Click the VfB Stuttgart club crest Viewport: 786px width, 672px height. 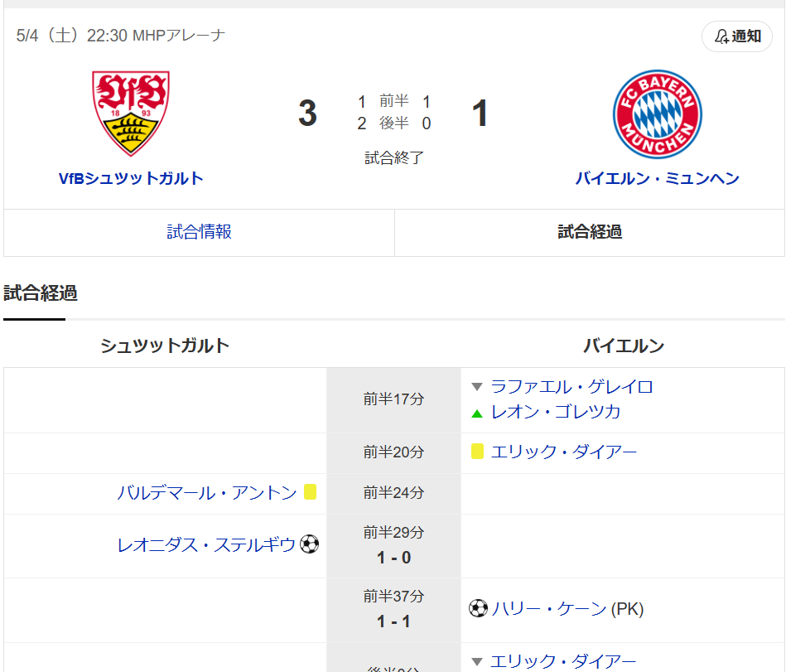[x=131, y=114]
